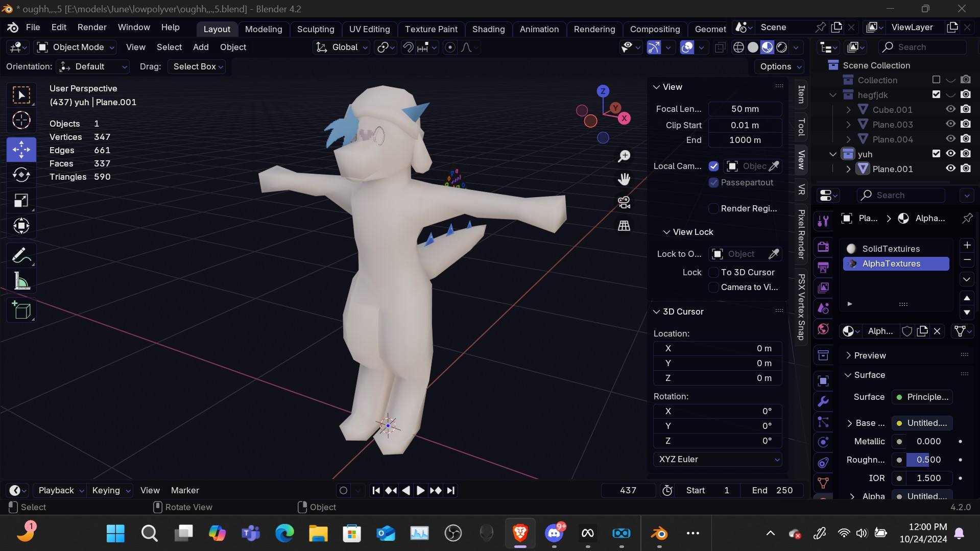
Task: Open the File menu
Action: (x=33, y=27)
